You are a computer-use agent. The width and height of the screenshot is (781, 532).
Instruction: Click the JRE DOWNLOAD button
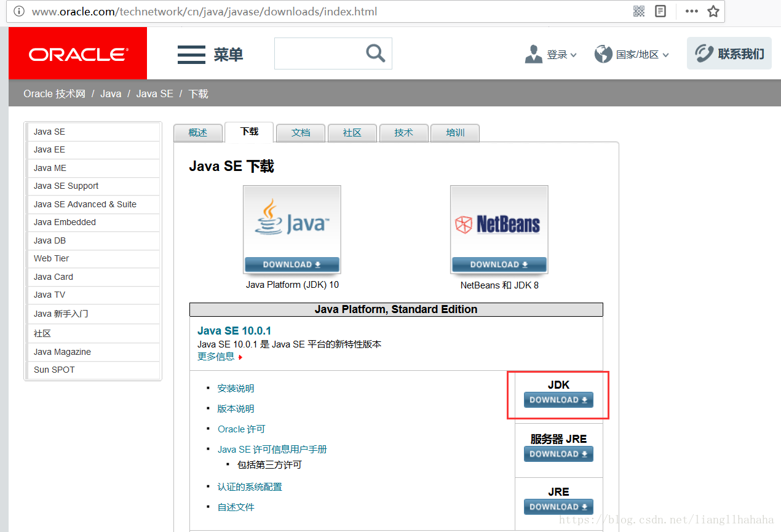(x=558, y=507)
